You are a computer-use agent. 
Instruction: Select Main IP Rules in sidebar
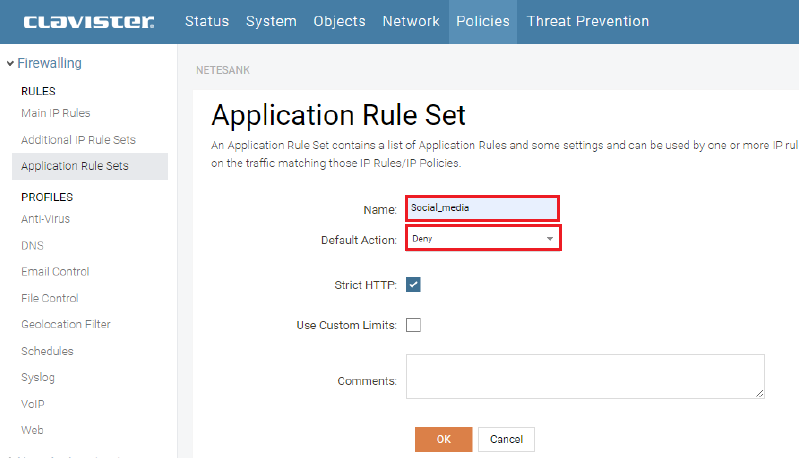click(55, 113)
